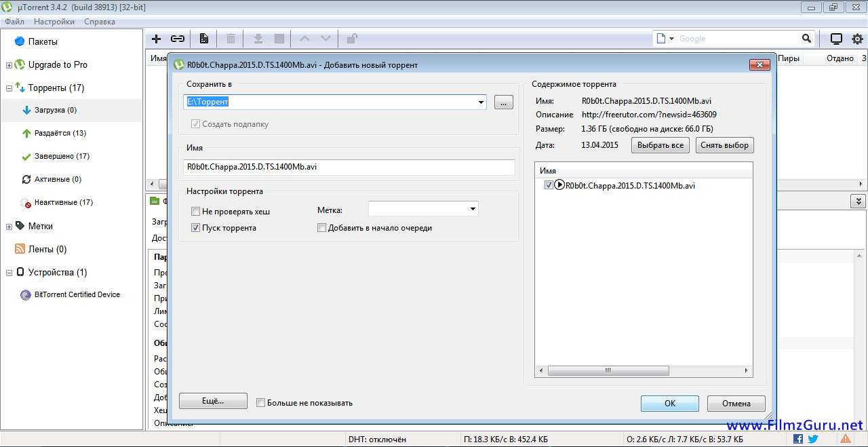Click Add Torrent from URL link icon
The width and height of the screenshot is (868, 447).
coord(178,39)
